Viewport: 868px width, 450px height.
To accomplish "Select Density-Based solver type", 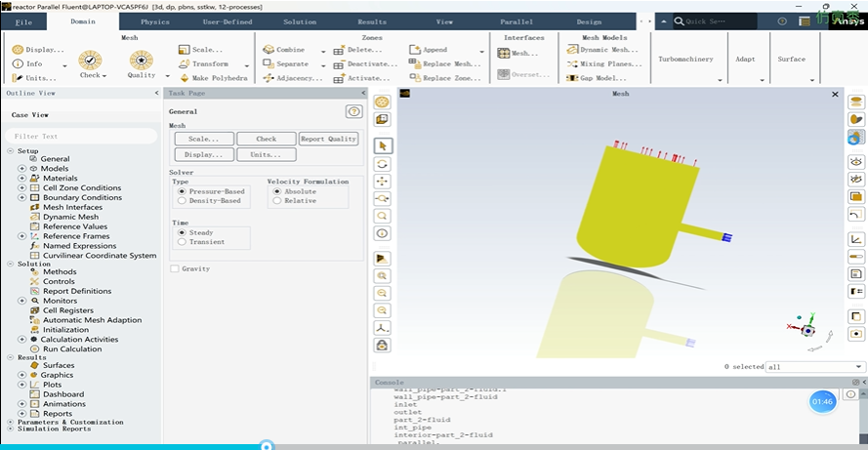I will (x=182, y=200).
